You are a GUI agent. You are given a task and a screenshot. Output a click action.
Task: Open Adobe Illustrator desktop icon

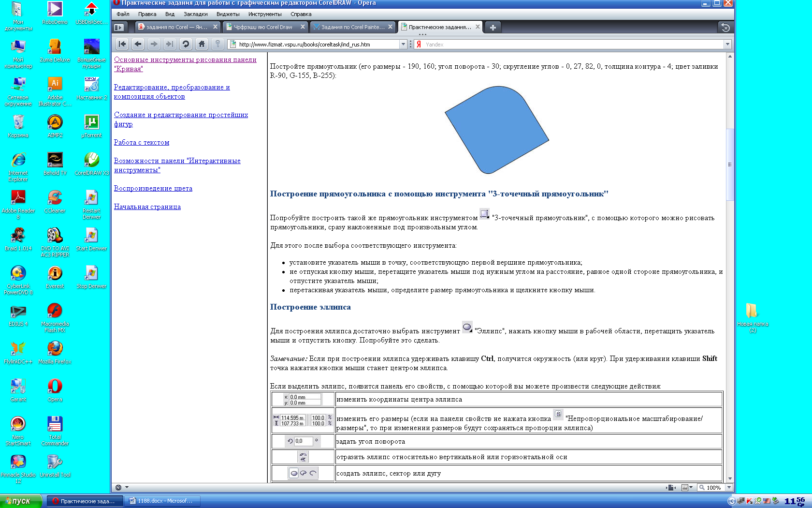point(55,91)
